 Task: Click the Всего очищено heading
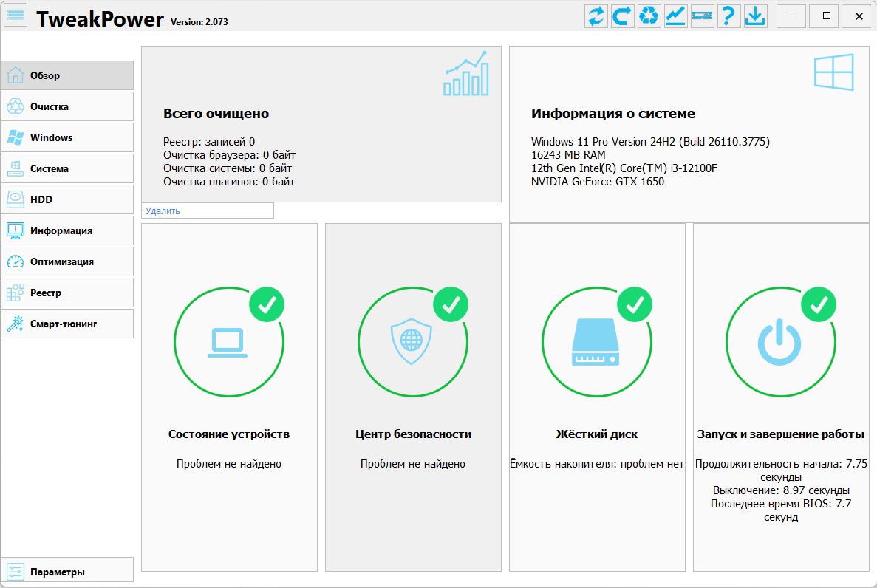pos(216,114)
